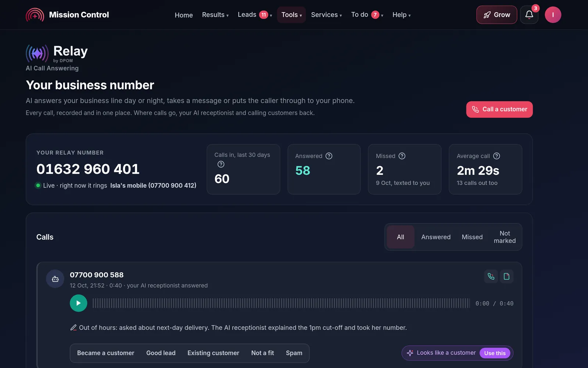This screenshot has width=588, height=368.
Task: Show All calls
Action: point(401,237)
